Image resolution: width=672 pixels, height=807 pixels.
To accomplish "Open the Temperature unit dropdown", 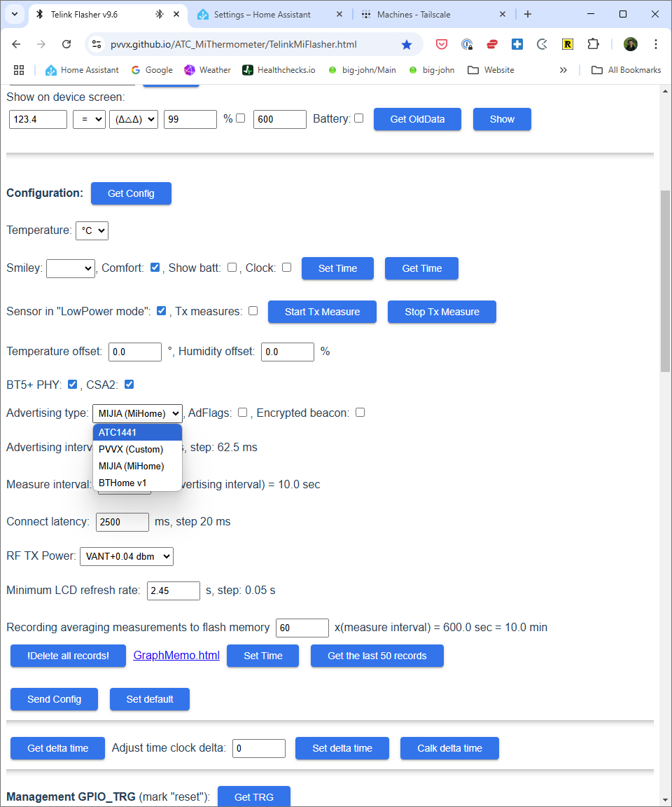I will pos(92,230).
